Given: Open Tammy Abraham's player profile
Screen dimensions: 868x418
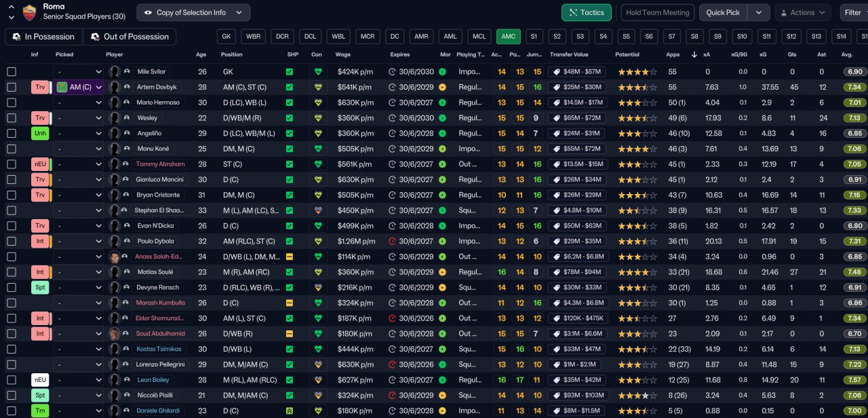Looking at the screenshot, I should point(160,164).
